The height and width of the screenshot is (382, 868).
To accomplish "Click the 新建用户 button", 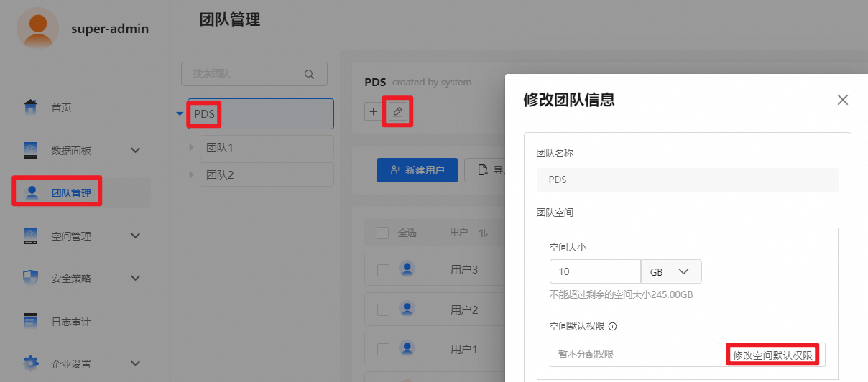I will 417,170.
